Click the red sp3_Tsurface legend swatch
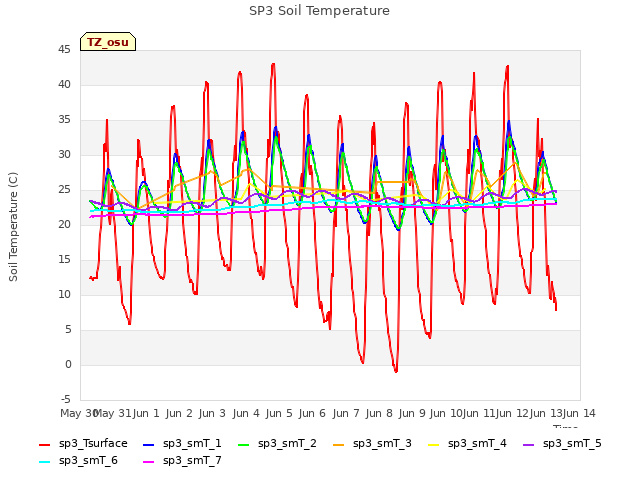The image size is (640, 480). (44, 444)
